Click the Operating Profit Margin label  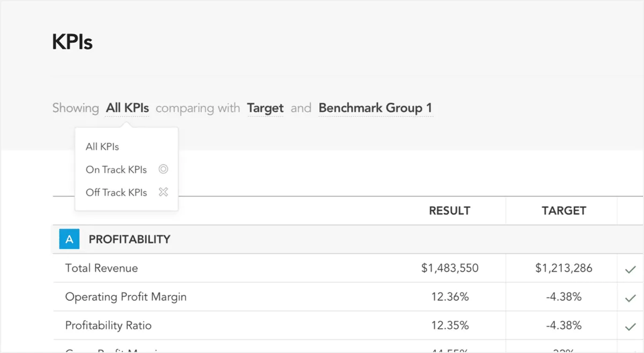coord(126,297)
